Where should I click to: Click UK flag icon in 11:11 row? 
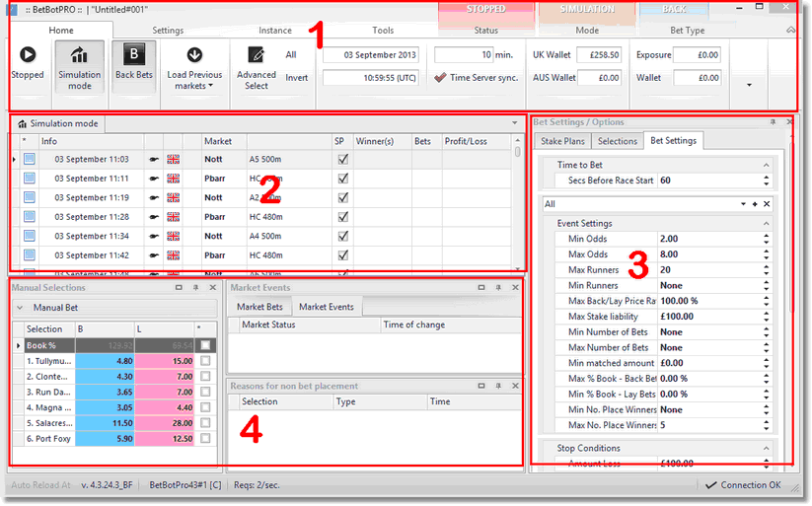coord(175,180)
